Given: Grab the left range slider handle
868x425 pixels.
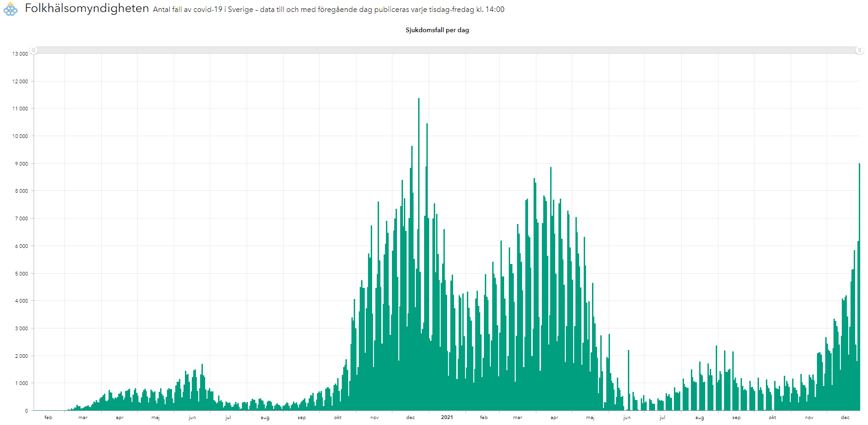Looking at the screenshot, I should [x=34, y=50].
